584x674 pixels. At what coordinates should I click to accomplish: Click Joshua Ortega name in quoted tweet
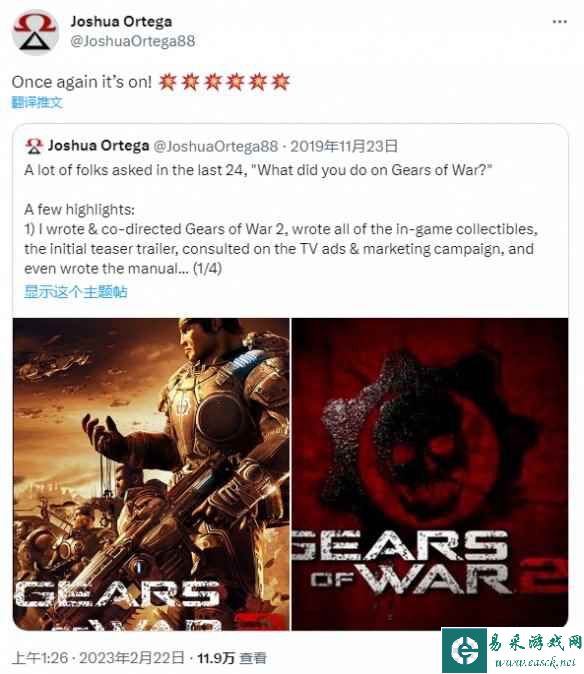[98, 146]
